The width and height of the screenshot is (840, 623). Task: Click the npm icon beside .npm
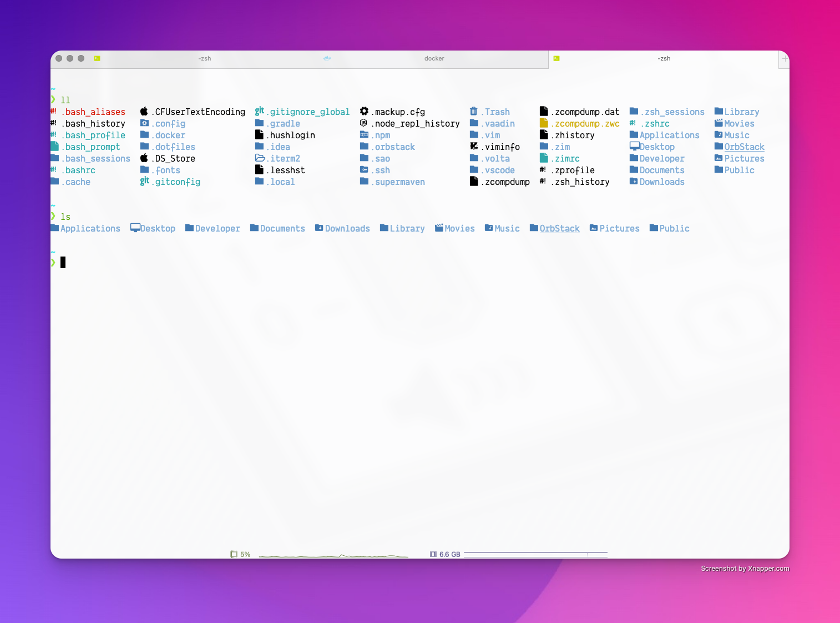coord(364,134)
